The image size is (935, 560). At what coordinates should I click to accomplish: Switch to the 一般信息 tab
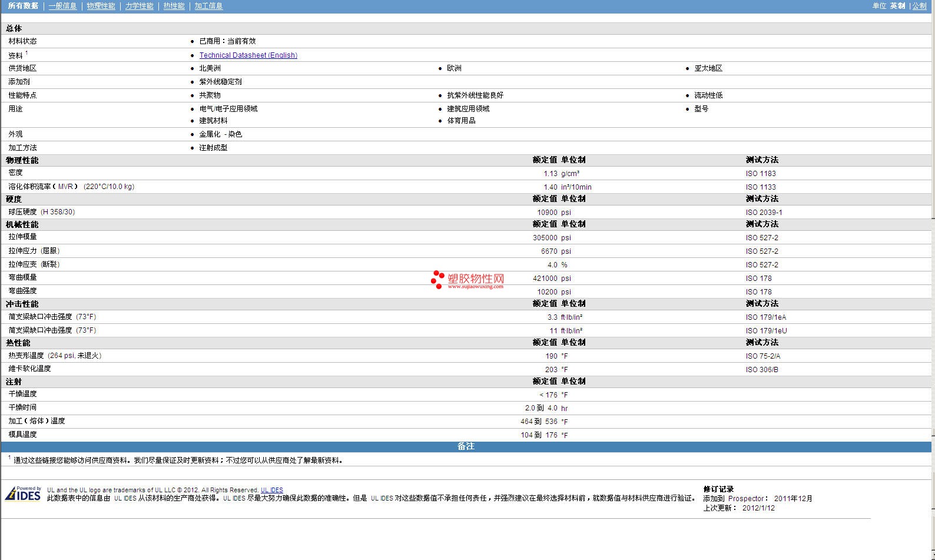pyautogui.click(x=62, y=6)
